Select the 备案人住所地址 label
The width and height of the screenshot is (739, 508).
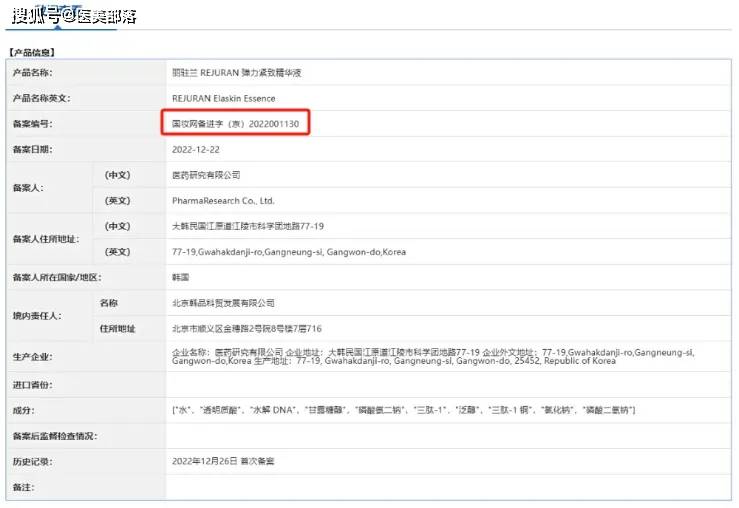(x=46, y=239)
